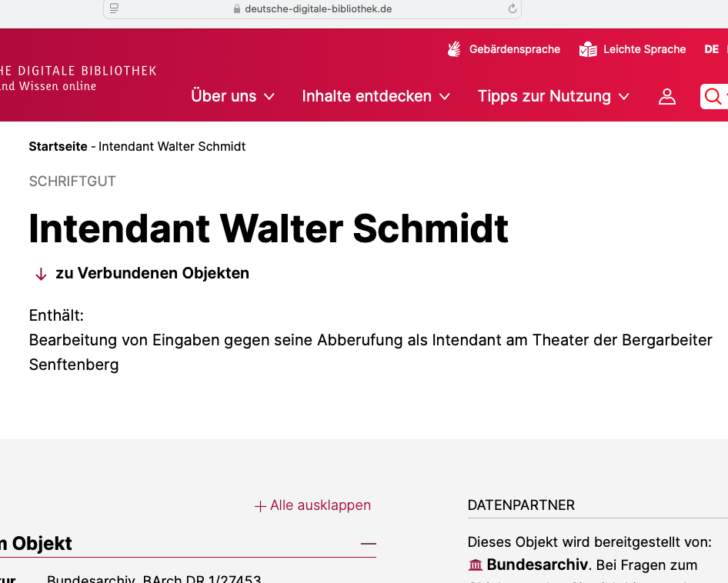Click the reader view icon in address bar

(x=115, y=8)
